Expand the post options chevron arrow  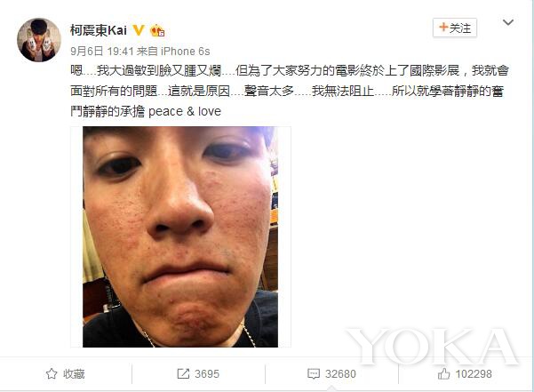point(508,22)
